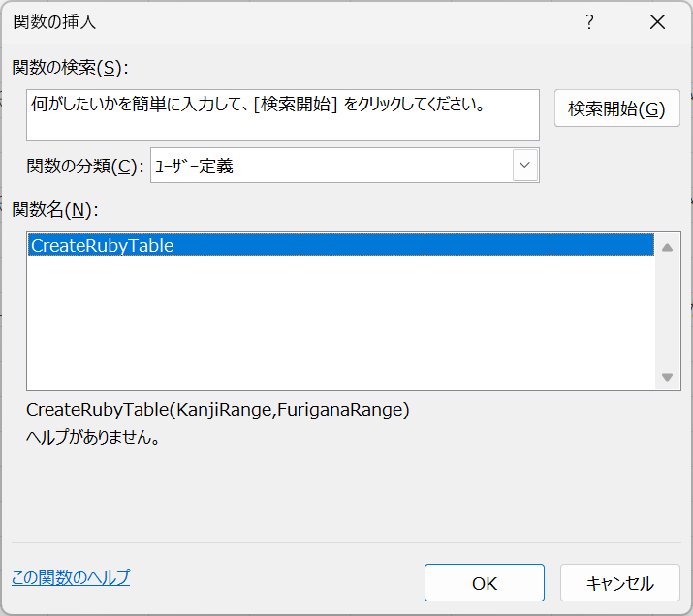Image resolution: width=693 pixels, height=616 pixels.
Task: Close the 関数の挿入 dialog
Action: 658,21
